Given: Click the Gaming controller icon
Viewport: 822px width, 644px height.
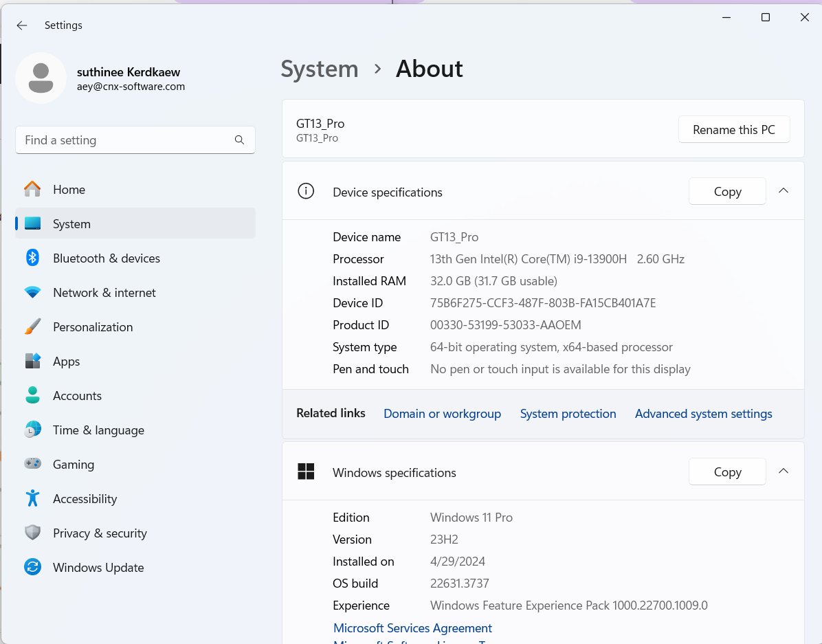Looking at the screenshot, I should pyautogui.click(x=32, y=464).
